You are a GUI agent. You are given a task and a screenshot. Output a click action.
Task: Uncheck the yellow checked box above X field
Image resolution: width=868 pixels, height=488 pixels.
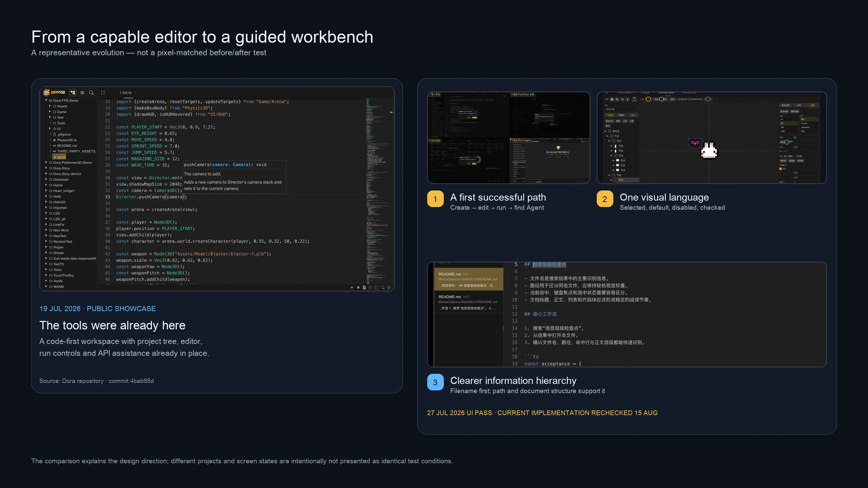781,169
